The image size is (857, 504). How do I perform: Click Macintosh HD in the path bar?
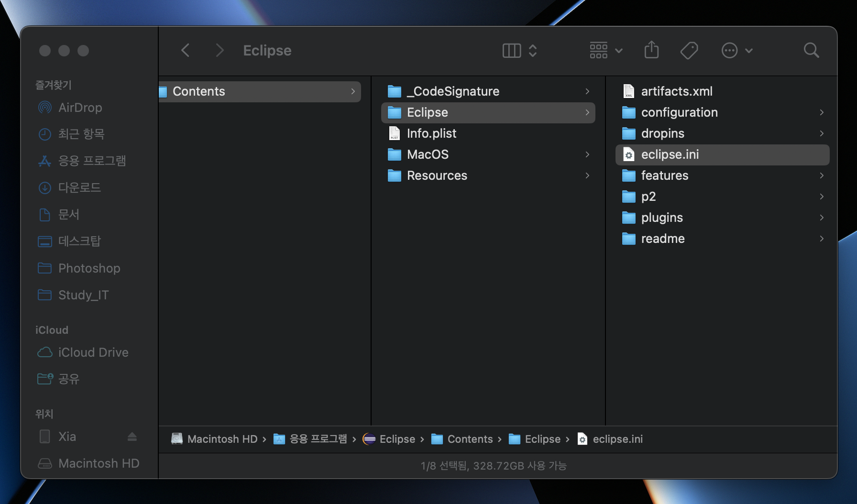coord(214,439)
